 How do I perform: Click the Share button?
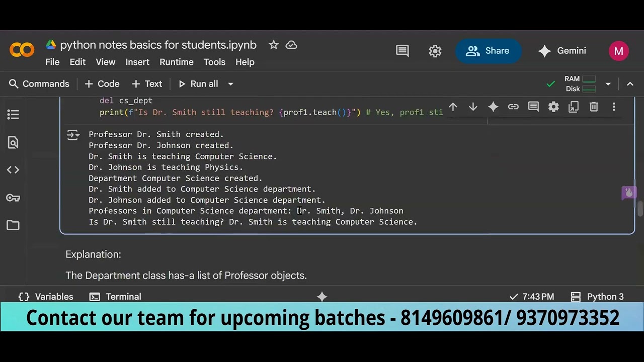pyautogui.click(x=488, y=51)
